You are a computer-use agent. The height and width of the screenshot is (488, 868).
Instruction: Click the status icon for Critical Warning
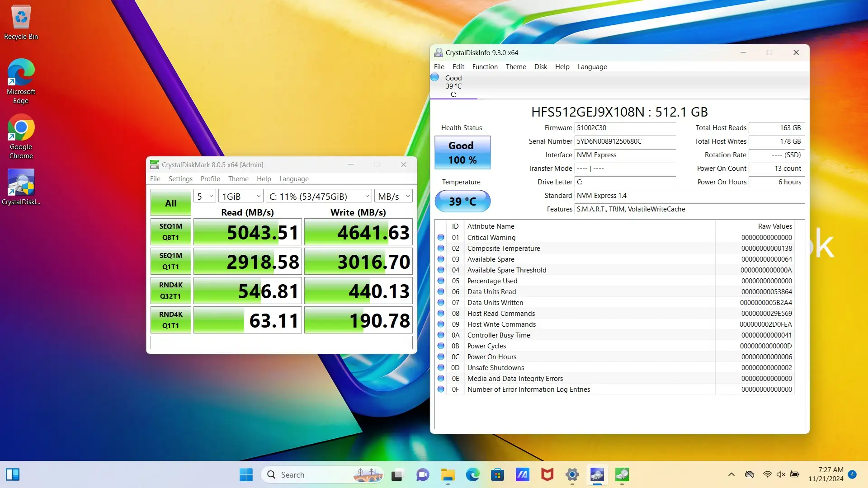coord(441,237)
